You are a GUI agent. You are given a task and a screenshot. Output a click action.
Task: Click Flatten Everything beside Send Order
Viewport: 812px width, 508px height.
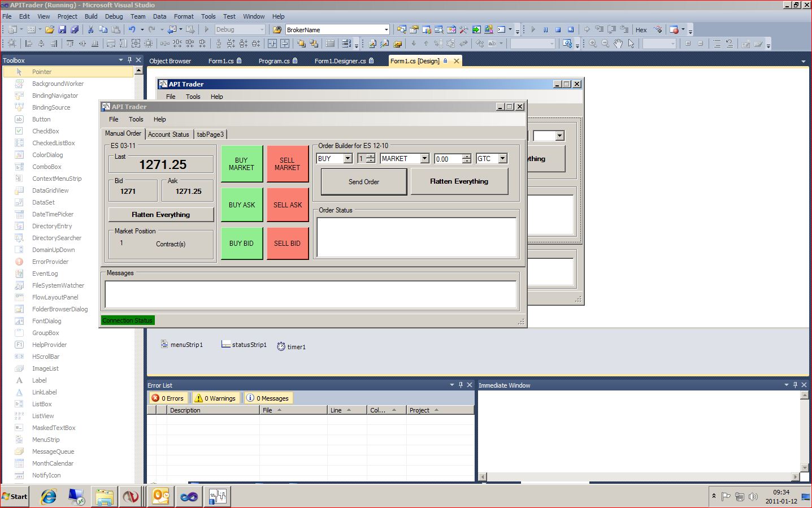click(459, 181)
